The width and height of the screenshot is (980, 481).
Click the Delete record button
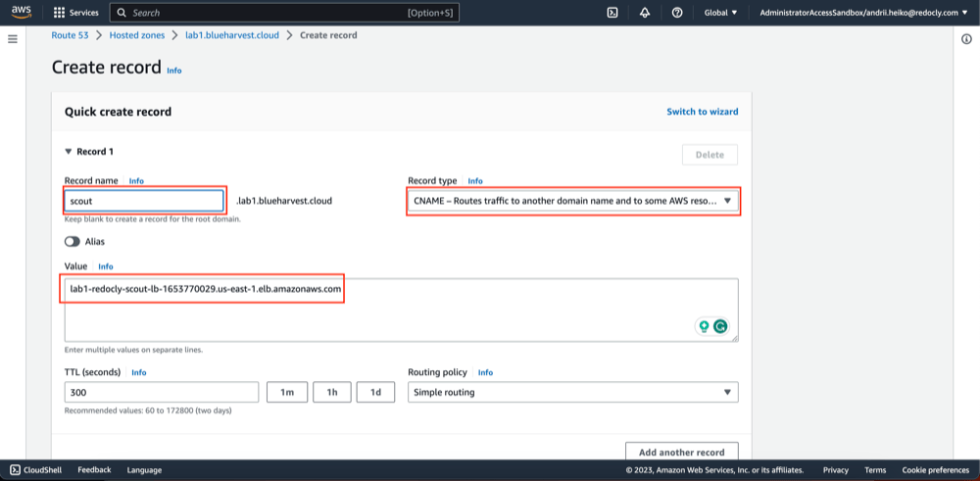710,155
